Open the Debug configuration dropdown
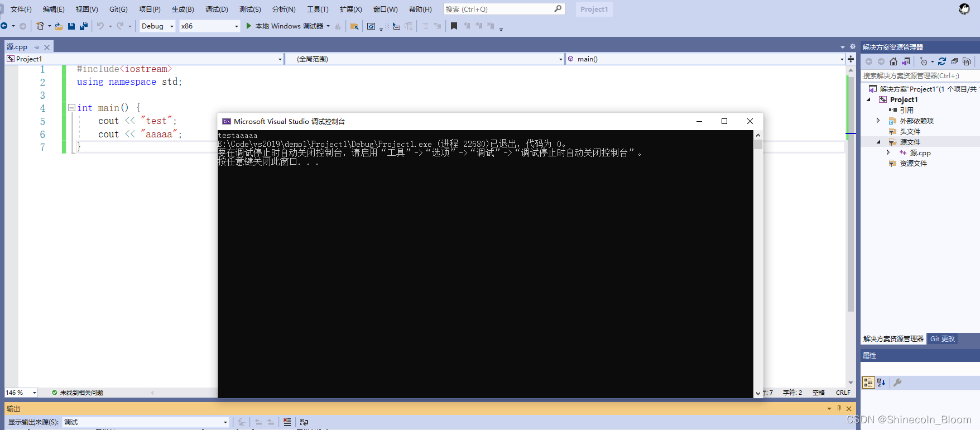This screenshot has height=430, width=980. (157, 26)
